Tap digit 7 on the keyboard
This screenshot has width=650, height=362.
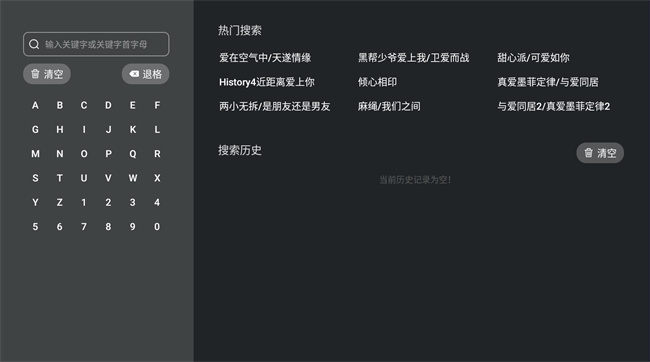click(x=84, y=227)
